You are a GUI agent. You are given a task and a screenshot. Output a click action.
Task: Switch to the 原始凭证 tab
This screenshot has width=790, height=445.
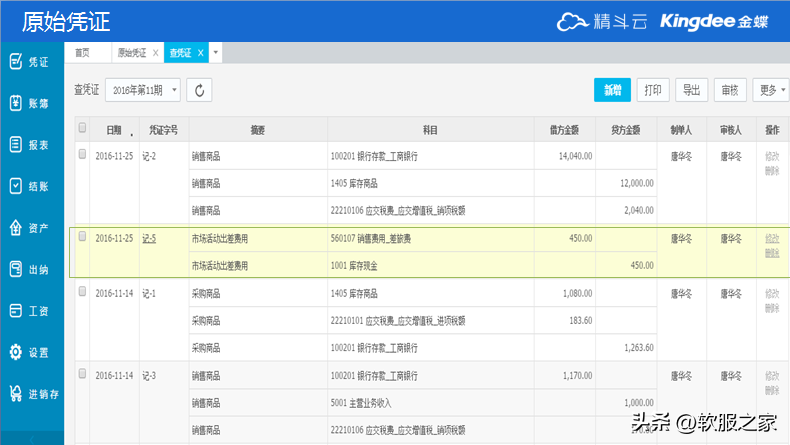pyautogui.click(x=131, y=52)
